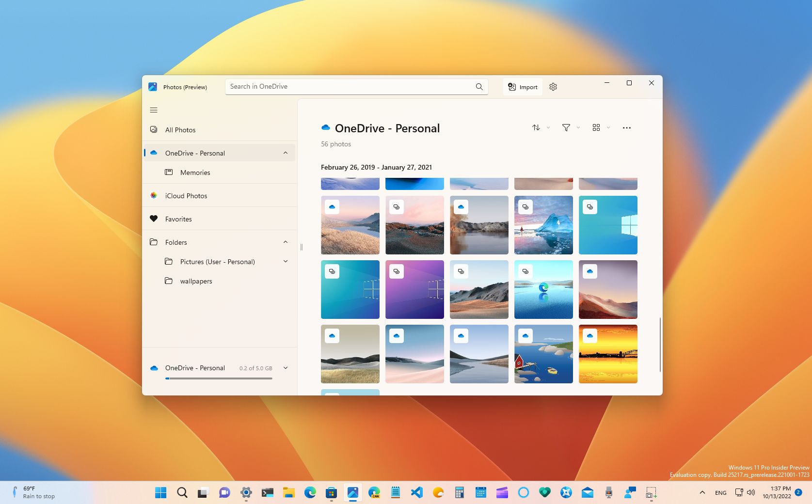Screen dimensions: 812x504
Task: Open the sort order options
Action: [536, 127]
